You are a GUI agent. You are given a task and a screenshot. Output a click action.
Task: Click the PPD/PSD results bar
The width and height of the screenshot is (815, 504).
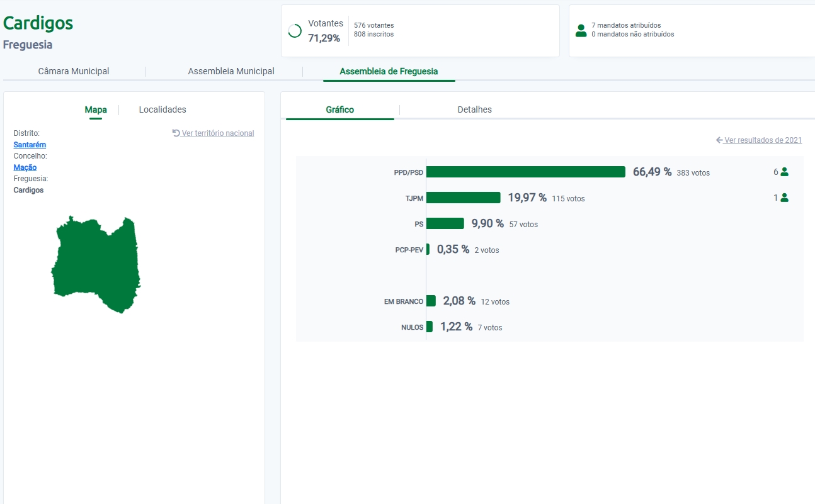[x=525, y=172]
